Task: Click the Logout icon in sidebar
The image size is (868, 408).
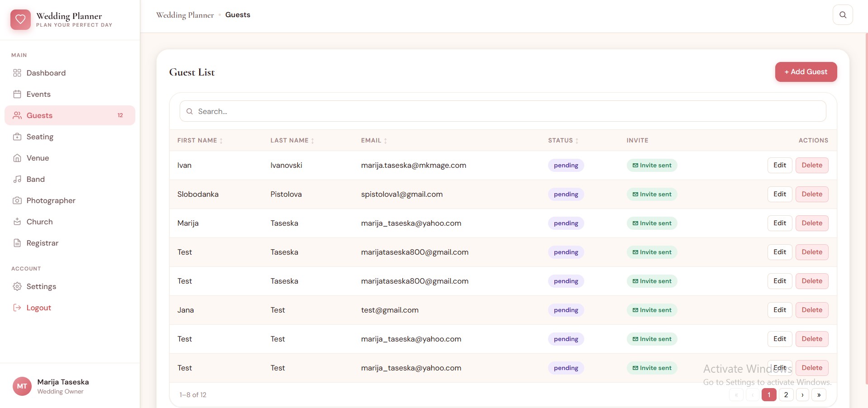Action: pos(17,308)
